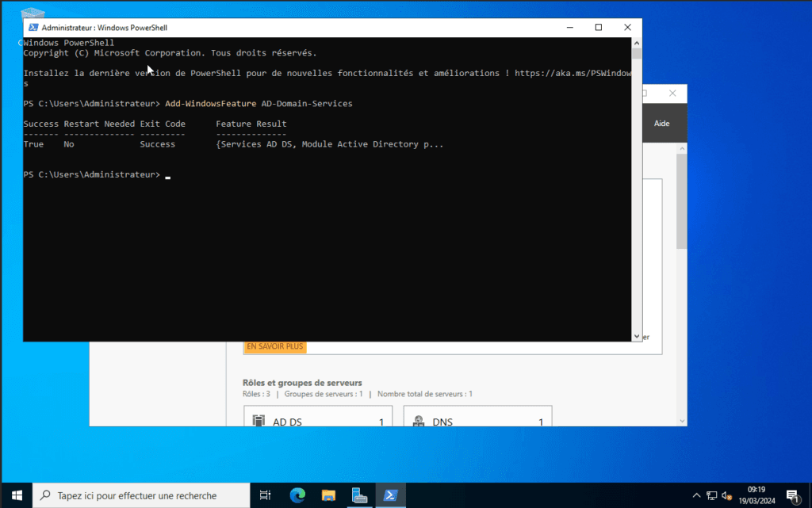Click the muted volume tray icon
Image resolution: width=812 pixels, height=508 pixels.
point(726,496)
